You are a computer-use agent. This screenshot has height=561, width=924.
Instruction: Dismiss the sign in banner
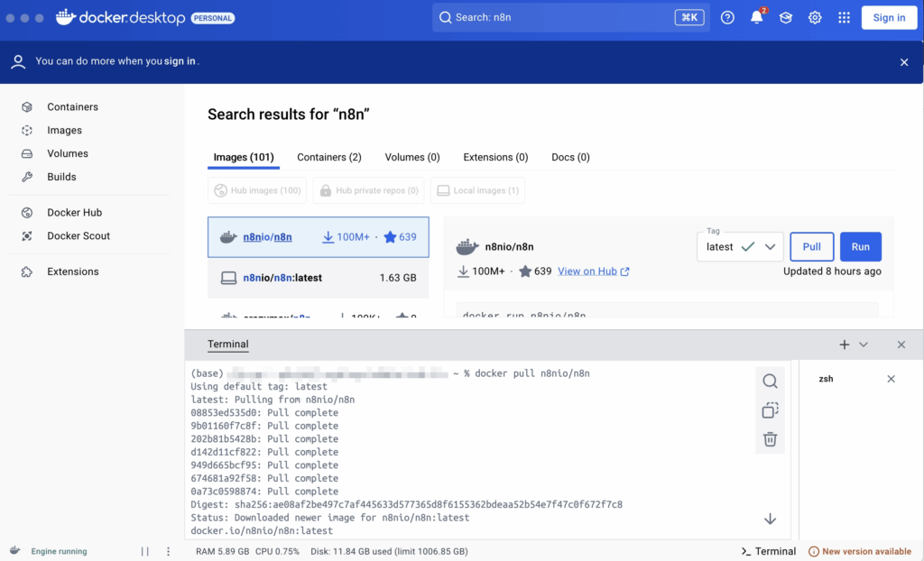click(904, 62)
